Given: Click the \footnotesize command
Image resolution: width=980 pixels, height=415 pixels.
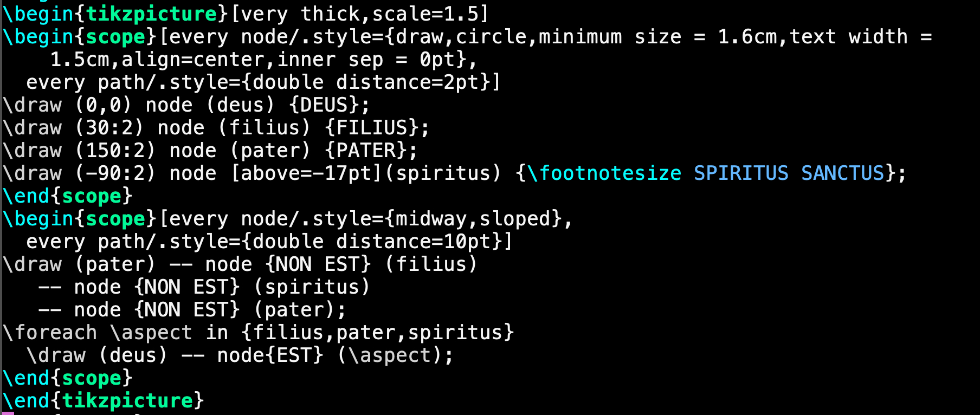Looking at the screenshot, I should pyautogui.click(x=604, y=173).
